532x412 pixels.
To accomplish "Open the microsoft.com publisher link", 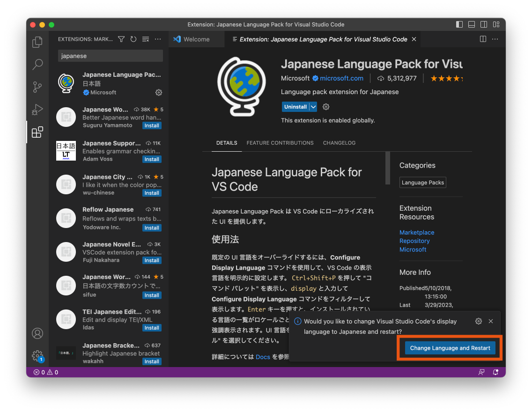I will [x=341, y=78].
